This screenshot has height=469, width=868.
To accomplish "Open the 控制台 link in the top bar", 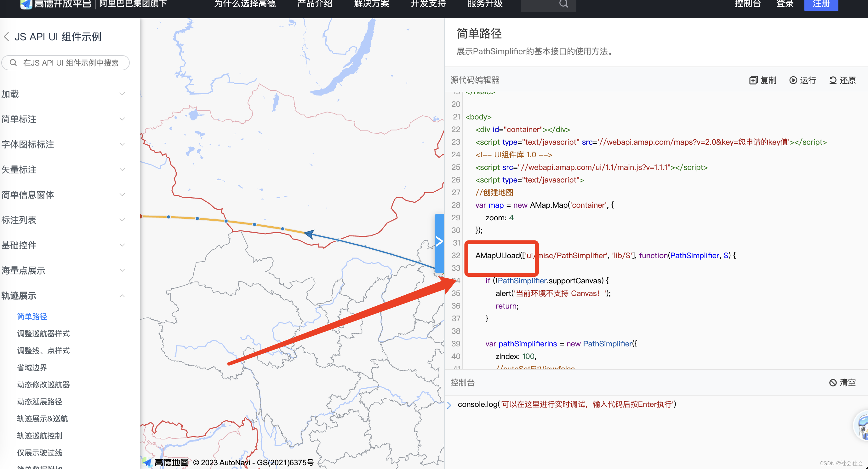I will click(748, 4).
